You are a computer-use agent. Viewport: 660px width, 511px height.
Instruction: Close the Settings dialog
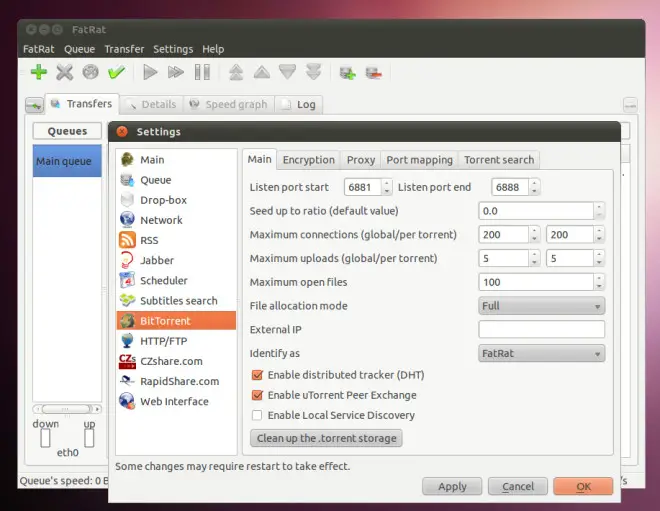(x=122, y=132)
